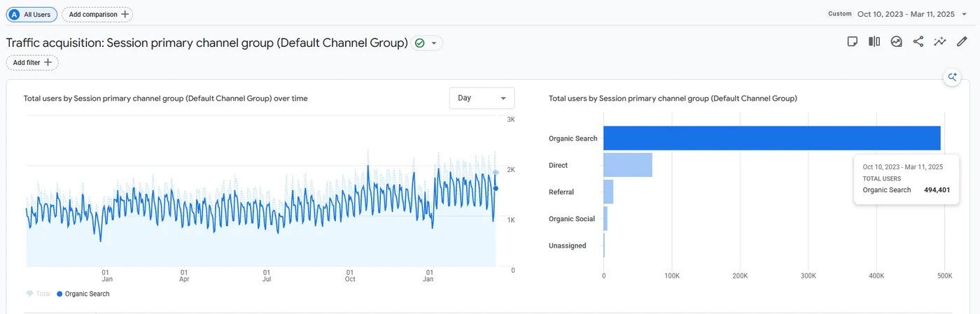Viewport: 980px width, 314px height.
Task: Click the Oct 10, 2023 - Mar 11, 2025 date range
Action: (x=906, y=14)
